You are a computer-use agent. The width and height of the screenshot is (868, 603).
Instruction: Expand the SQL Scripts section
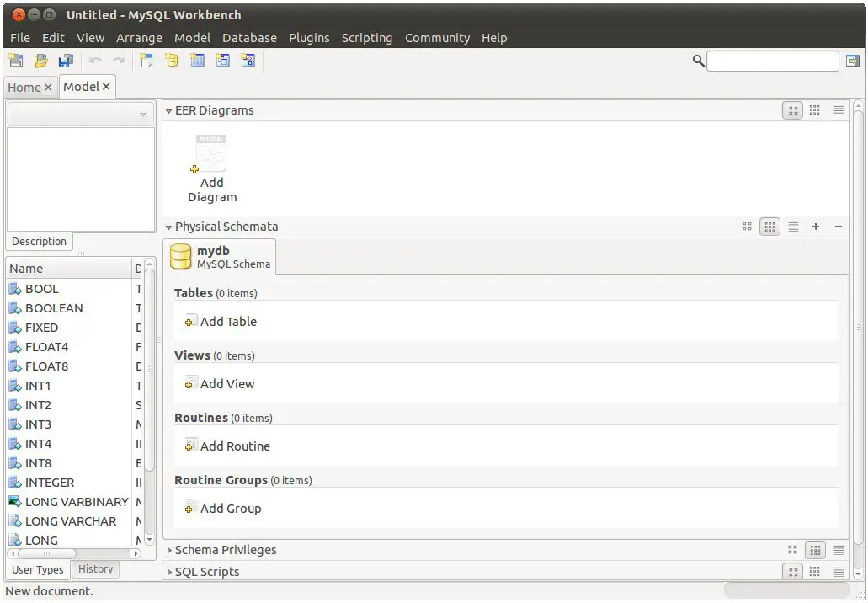pyautogui.click(x=169, y=572)
